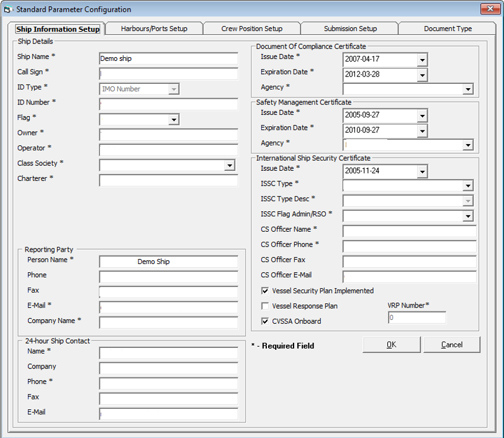Open the ISSC Type dropdown

coord(469,185)
